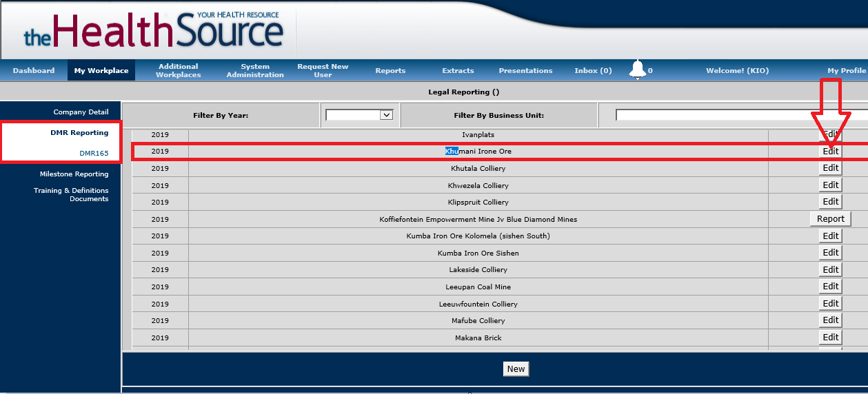
Task: Select Mafube Colliery name text
Action: 478,321
